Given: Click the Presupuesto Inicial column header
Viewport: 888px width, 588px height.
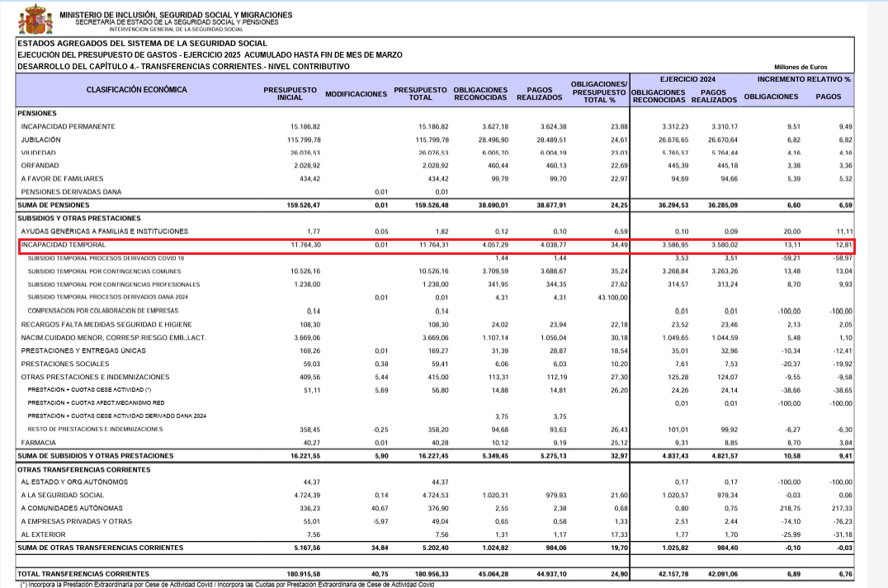Looking at the screenshot, I should coord(290,93).
